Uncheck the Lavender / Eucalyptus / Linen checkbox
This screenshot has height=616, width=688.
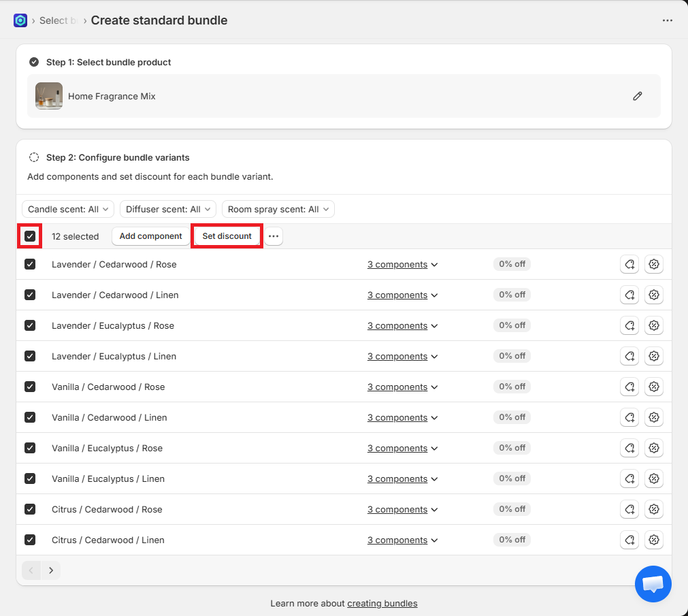(x=30, y=356)
